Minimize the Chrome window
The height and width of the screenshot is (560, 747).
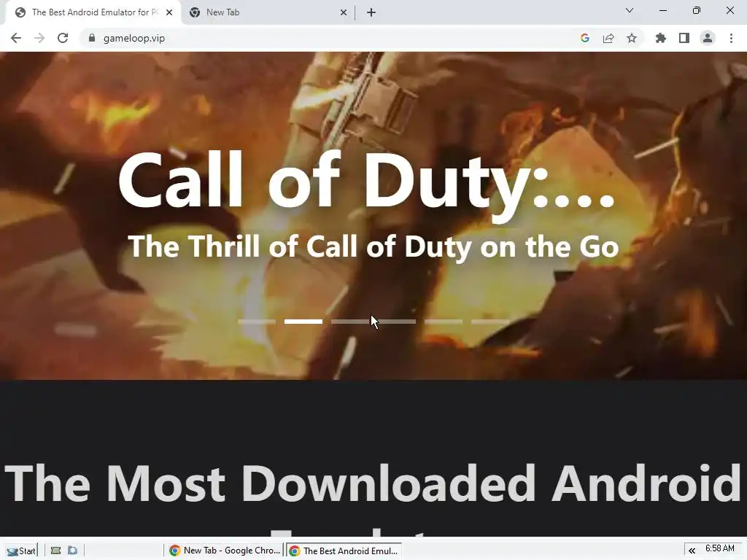662,10
